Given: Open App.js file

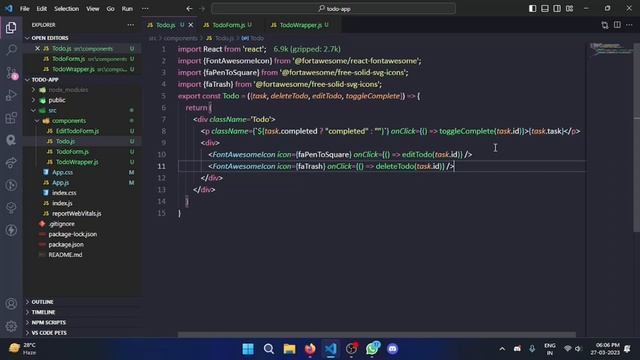Looking at the screenshot, I should (82, 182).
